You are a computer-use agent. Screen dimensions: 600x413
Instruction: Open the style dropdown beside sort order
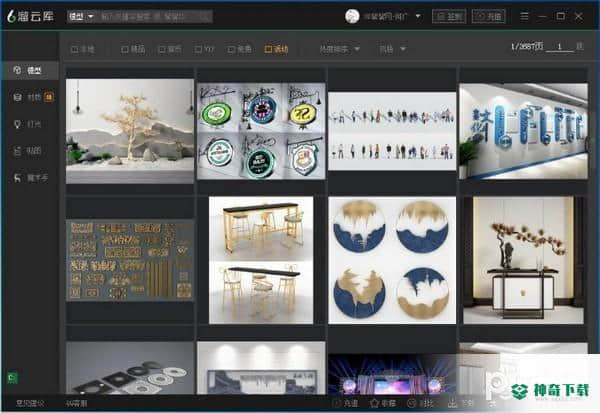coord(392,49)
